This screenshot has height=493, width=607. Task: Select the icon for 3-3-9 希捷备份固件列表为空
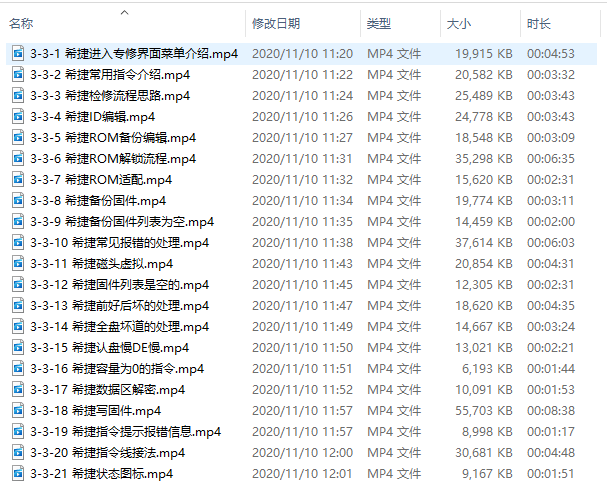pos(18,221)
